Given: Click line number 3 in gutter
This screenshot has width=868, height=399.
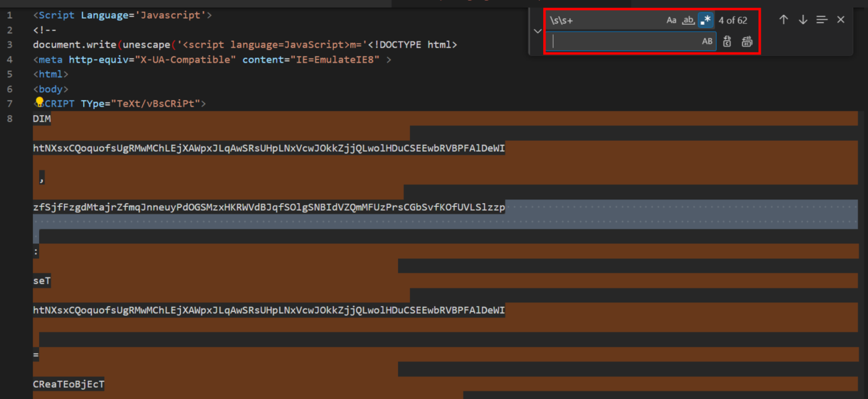Looking at the screenshot, I should coord(9,44).
